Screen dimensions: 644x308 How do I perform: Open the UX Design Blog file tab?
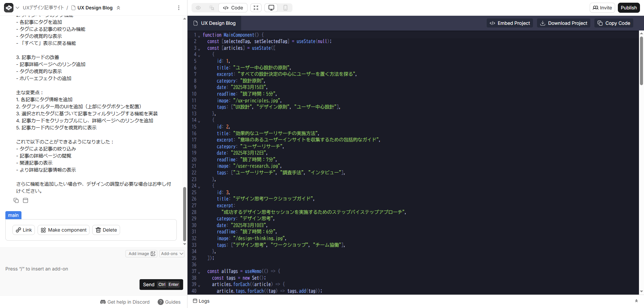click(x=215, y=23)
